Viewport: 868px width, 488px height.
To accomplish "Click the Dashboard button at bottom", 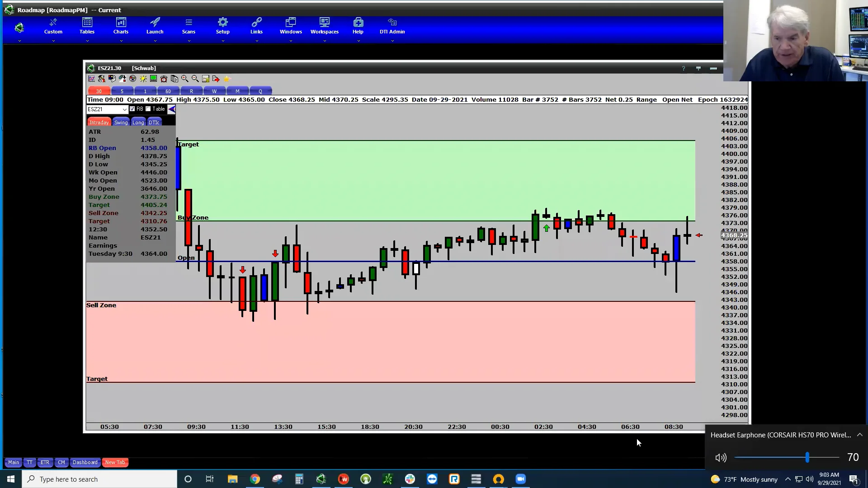I will (85, 462).
